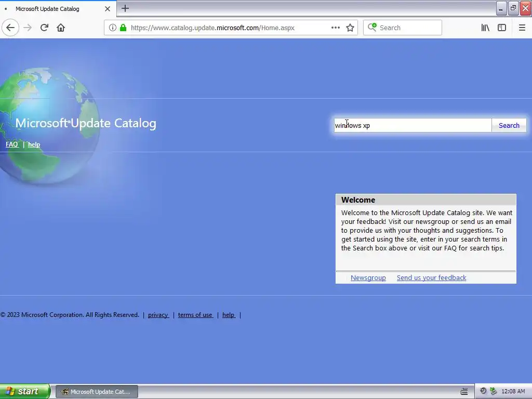The image size is (532, 399).
Task: Open the FAQ link
Action: 12,144
